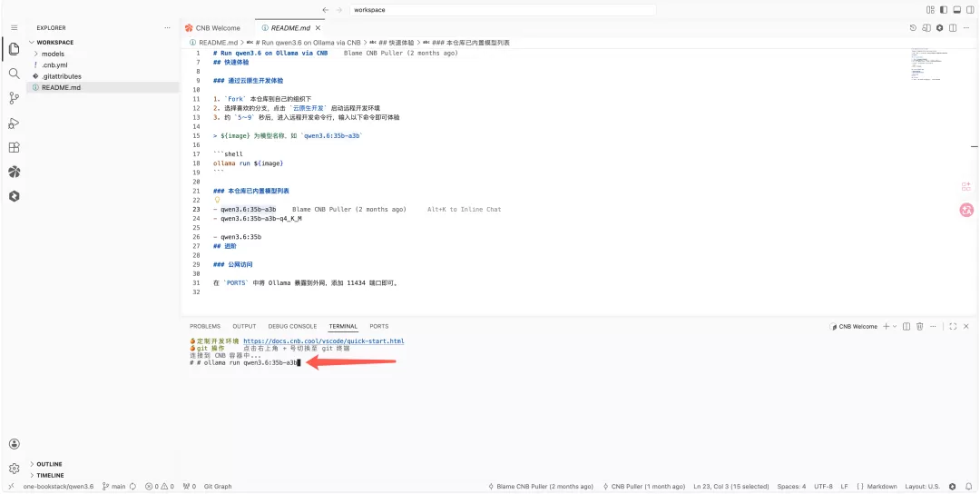This screenshot has height=494, width=980.
Task: Open the errors and warnings status item
Action: 160,487
